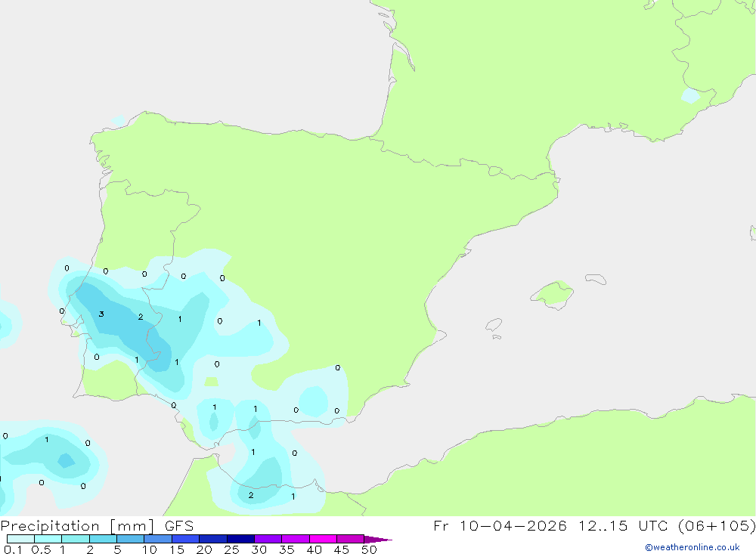Click the legend swatch between 25 and 30

coord(240,539)
